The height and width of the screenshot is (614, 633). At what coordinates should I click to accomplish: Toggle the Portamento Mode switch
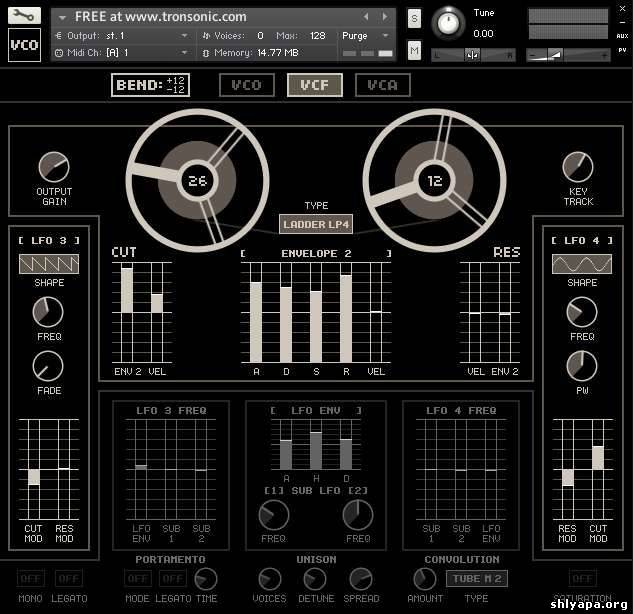coord(138,578)
